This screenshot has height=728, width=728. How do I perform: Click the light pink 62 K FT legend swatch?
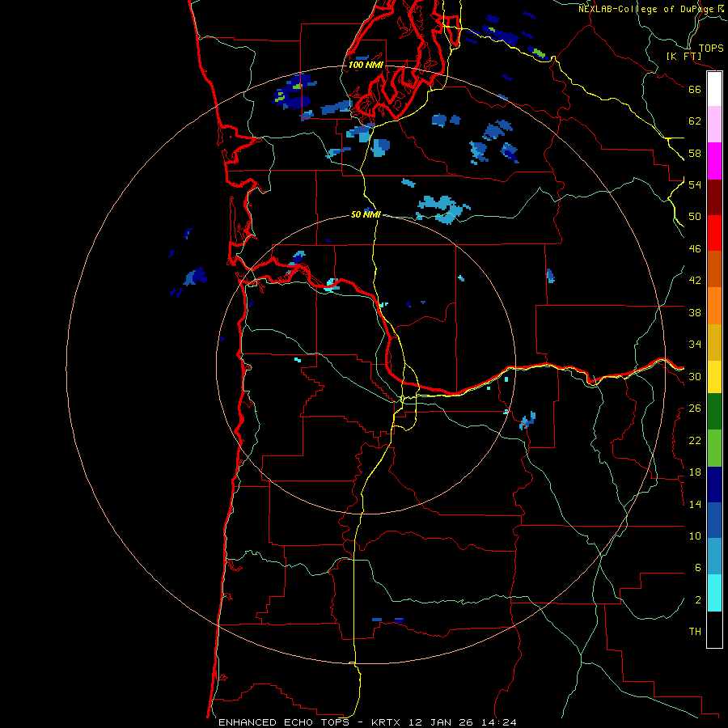point(714,125)
